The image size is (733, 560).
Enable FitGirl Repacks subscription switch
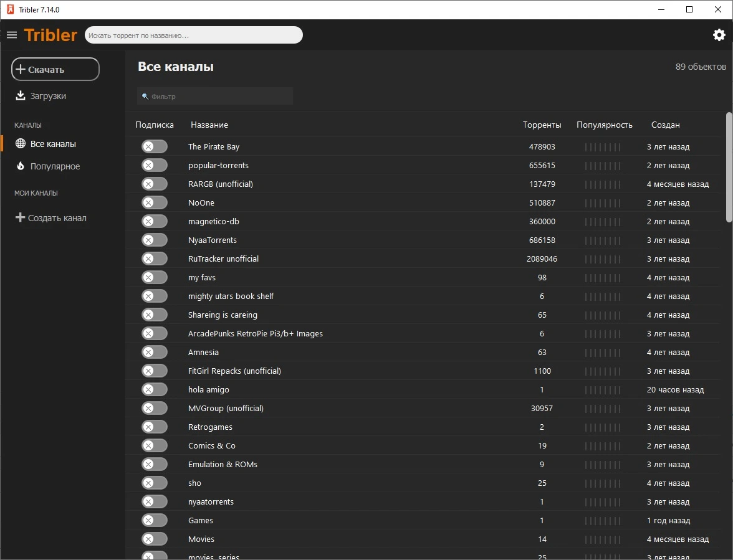(155, 371)
